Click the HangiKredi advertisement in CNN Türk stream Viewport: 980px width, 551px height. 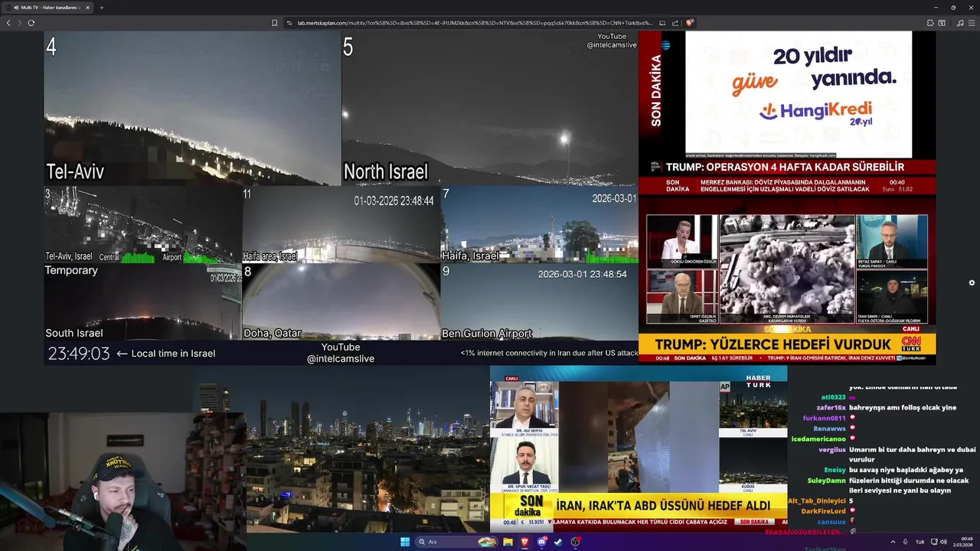pos(799,94)
